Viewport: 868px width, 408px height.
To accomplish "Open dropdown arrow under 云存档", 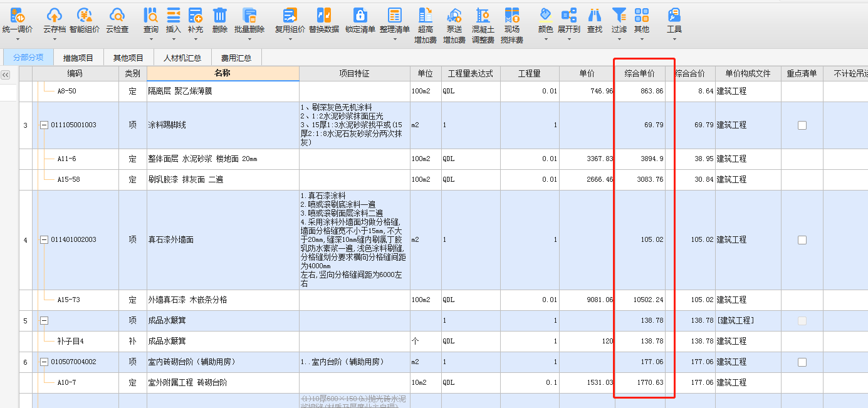I will click(x=54, y=39).
